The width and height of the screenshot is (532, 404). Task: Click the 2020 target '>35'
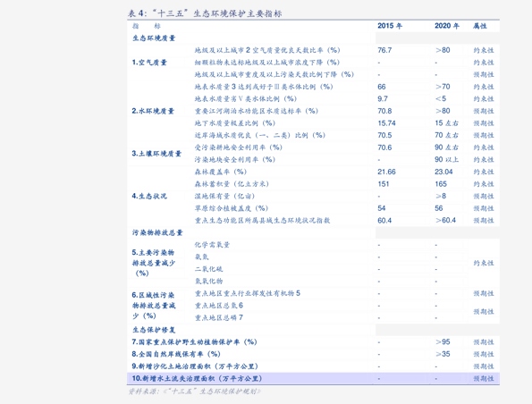[443, 354]
